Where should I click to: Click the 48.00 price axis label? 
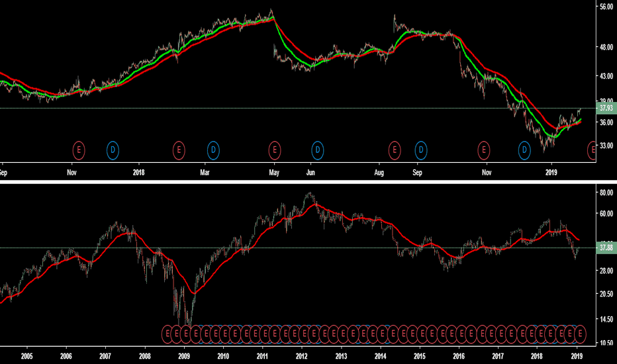[606, 47]
